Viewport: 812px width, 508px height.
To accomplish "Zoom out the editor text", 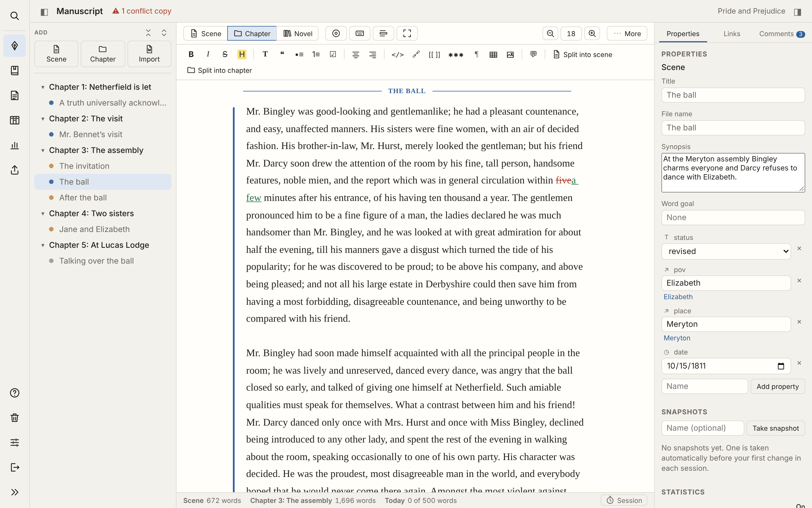I will [x=550, y=34].
